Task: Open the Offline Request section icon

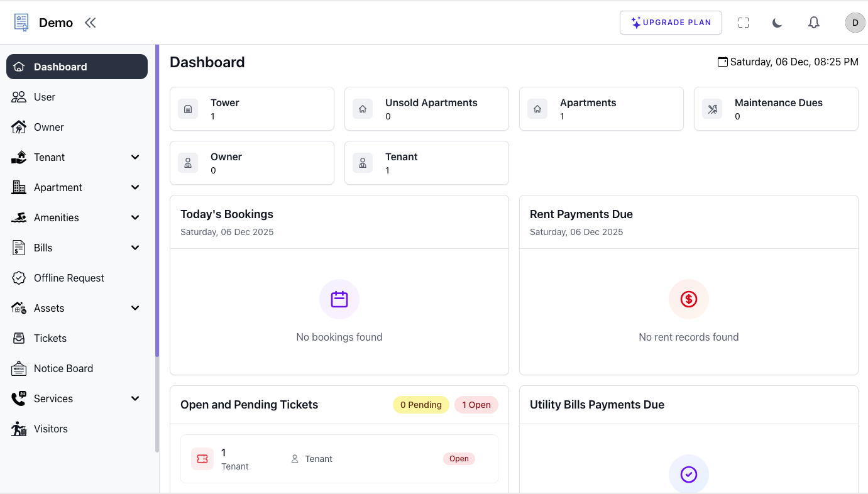Action: pyautogui.click(x=19, y=278)
